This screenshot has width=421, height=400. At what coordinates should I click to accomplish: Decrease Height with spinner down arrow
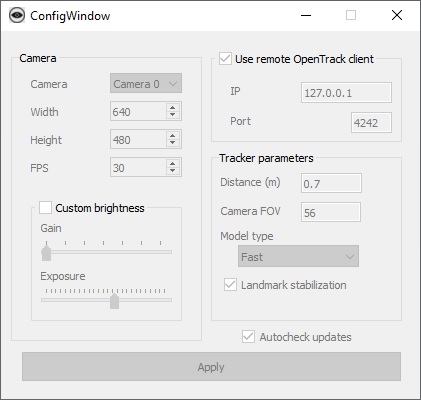[x=172, y=143]
